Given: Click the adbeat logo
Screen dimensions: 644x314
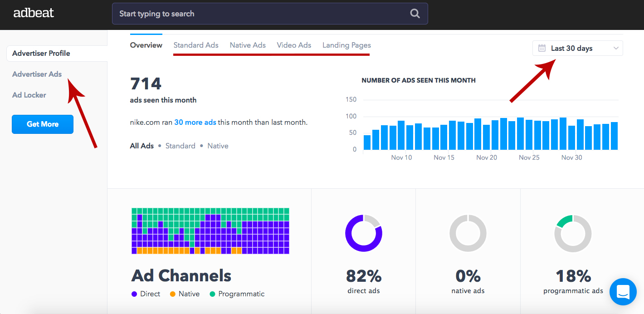Looking at the screenshot, I should point(34,13).
